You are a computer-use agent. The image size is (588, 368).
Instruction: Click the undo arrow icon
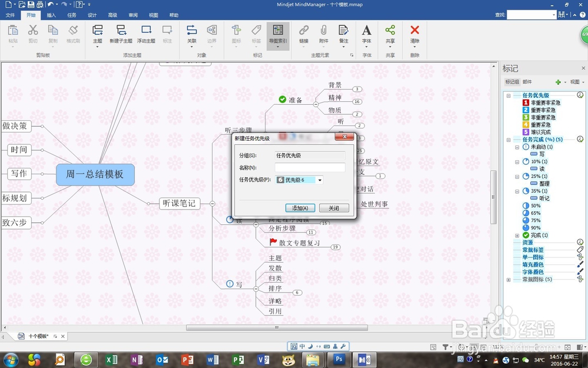[x=50, y=5]
